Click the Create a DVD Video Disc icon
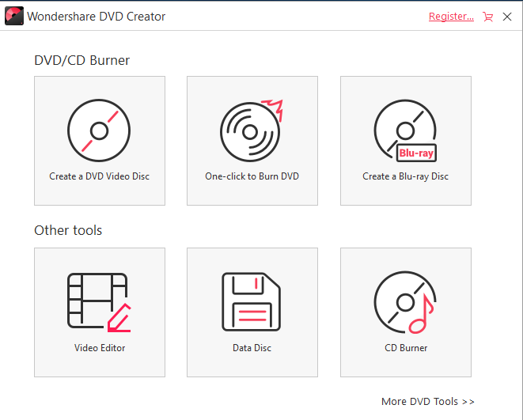 click(99, 131)
